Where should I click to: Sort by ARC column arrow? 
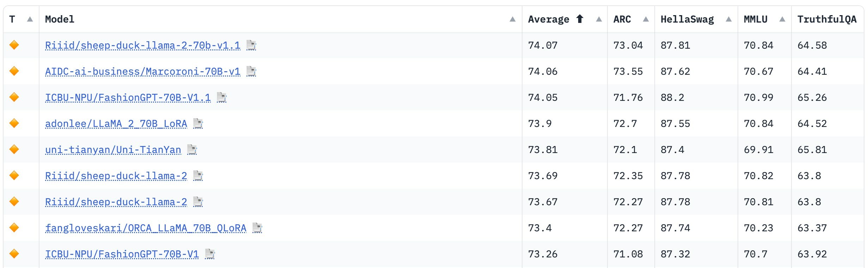[x=646, y=19]
